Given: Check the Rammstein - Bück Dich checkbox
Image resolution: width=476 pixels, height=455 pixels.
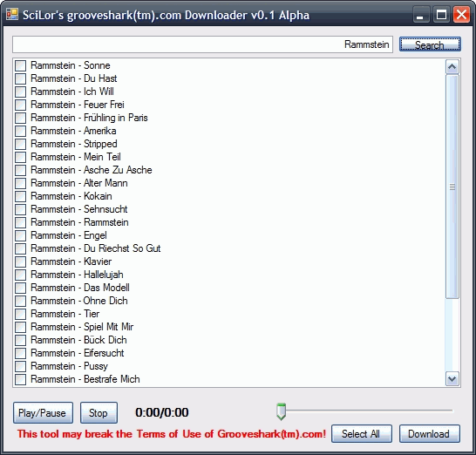Looking at the screenshot, I should [20, 340].
